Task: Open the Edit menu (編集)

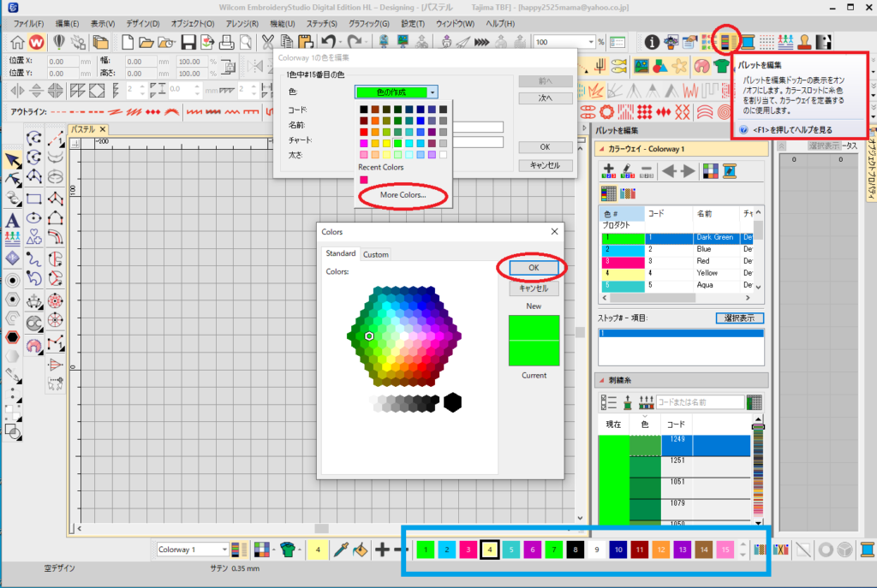Action: pyautogui.click(x=67, y=23)
